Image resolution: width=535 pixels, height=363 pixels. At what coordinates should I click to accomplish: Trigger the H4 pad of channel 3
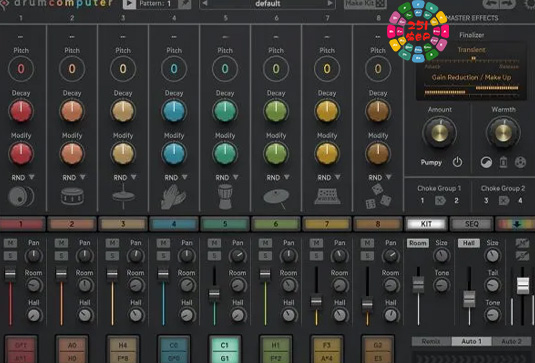point(123,350)
